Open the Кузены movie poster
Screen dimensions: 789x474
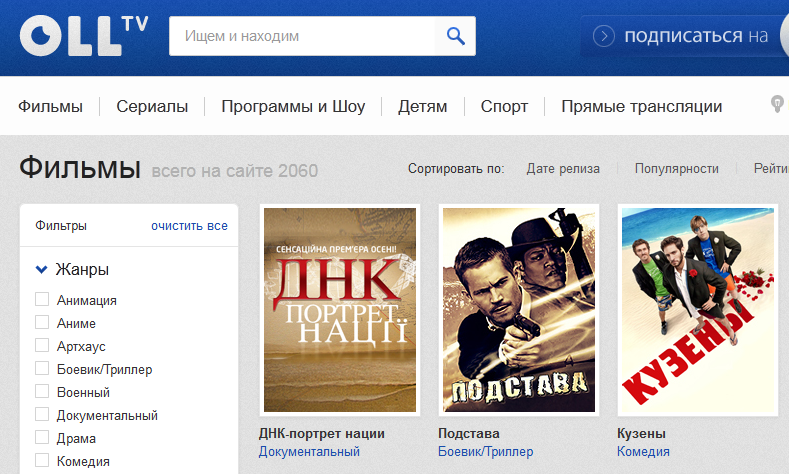coord(698,310)
